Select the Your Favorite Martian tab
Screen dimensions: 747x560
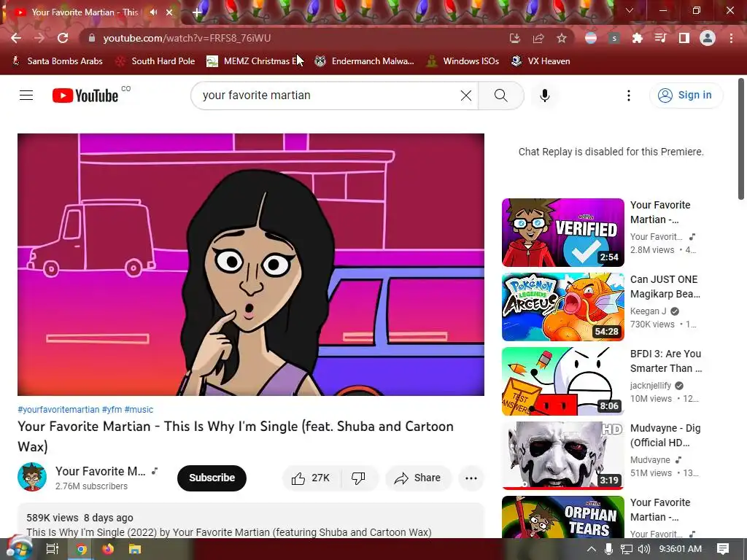tap(85, 12)
